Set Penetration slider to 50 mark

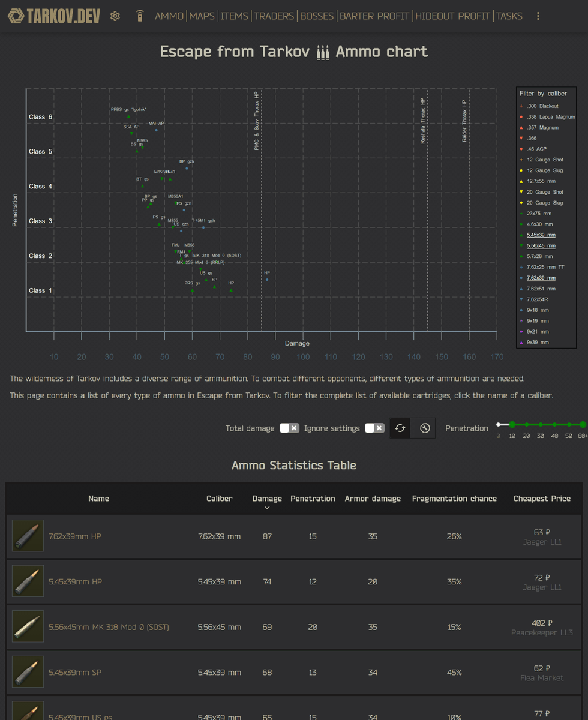(568, 425)
